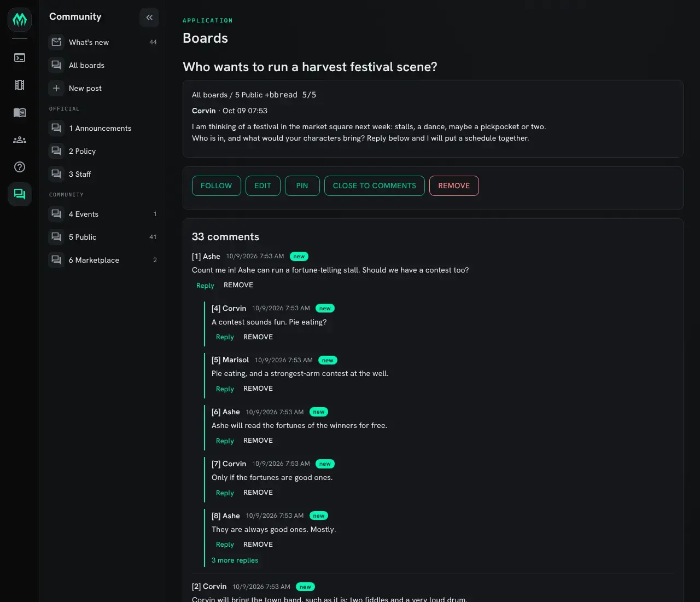Click post author name Corvin in header
The image size is (700, 602).
click(203, 111)
